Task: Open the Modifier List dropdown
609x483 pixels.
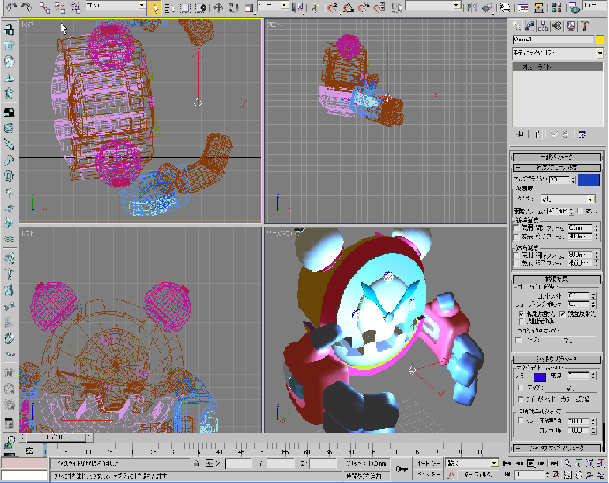Action: pos(558,53)
